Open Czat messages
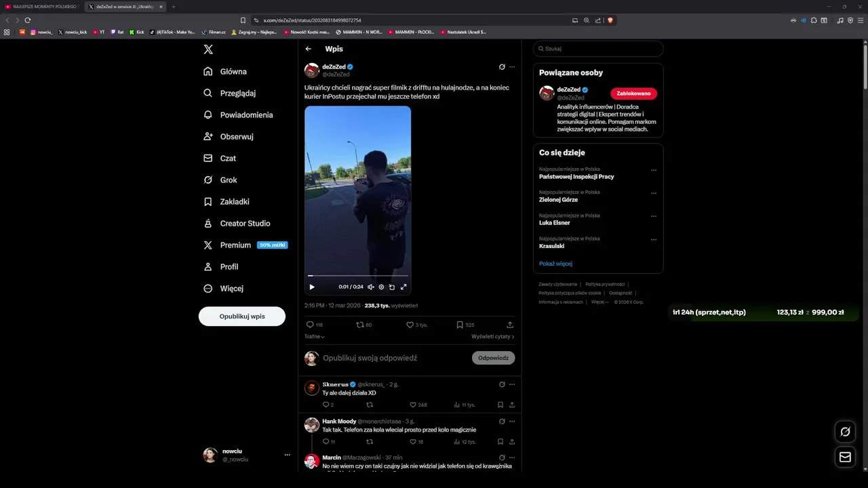Image resolution: width=868 pixels, height=488 pixels. tap(220, 158)
